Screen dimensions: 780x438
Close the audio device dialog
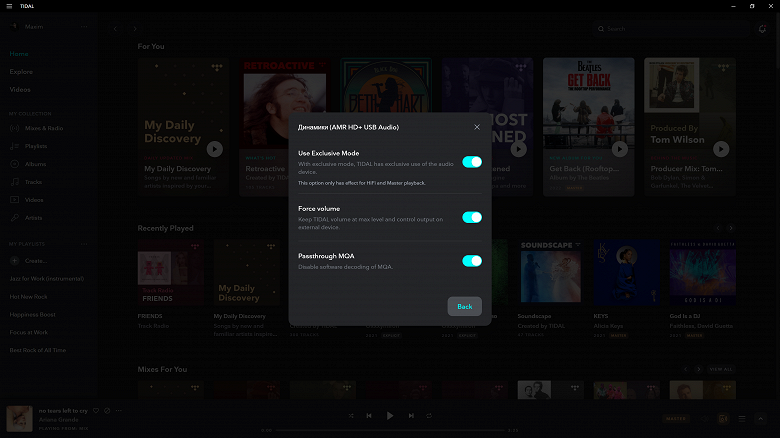(x=477, y=127)
